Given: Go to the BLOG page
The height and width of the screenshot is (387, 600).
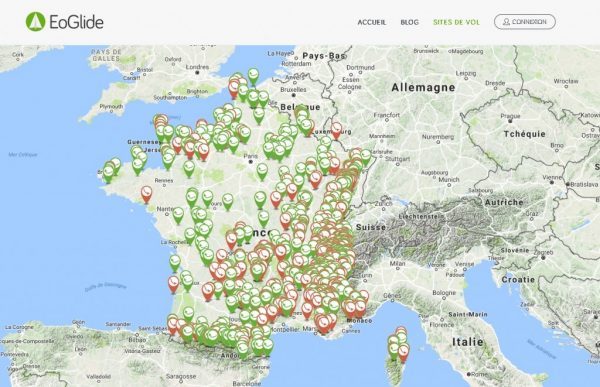Looking at the screenshot, I should [409, 22].
